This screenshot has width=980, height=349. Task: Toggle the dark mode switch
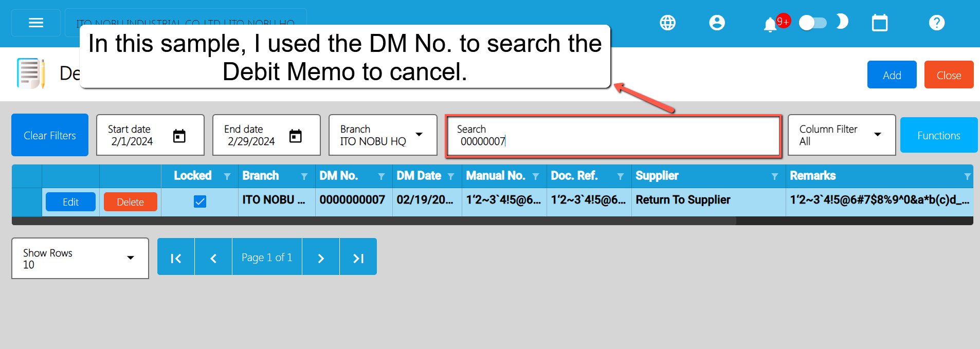(813, 23)
